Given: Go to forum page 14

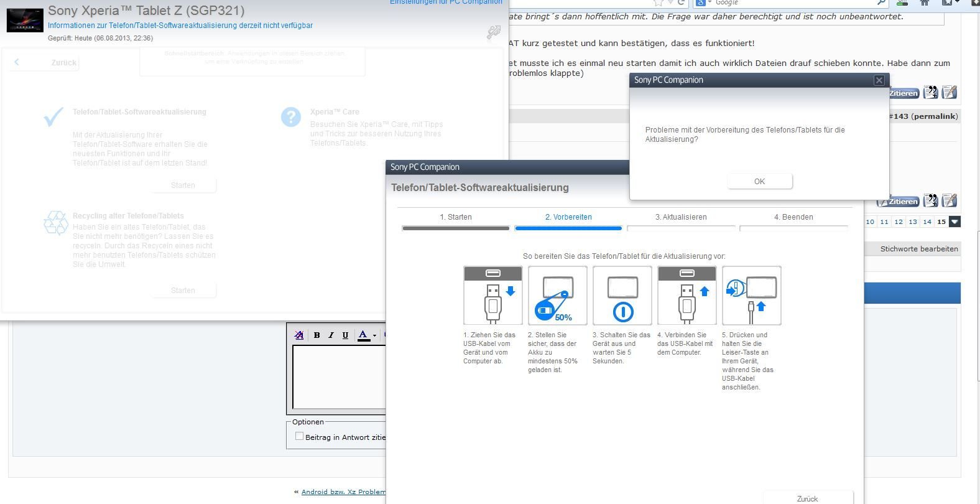Looking at the screenshot, I should point(927,222).
